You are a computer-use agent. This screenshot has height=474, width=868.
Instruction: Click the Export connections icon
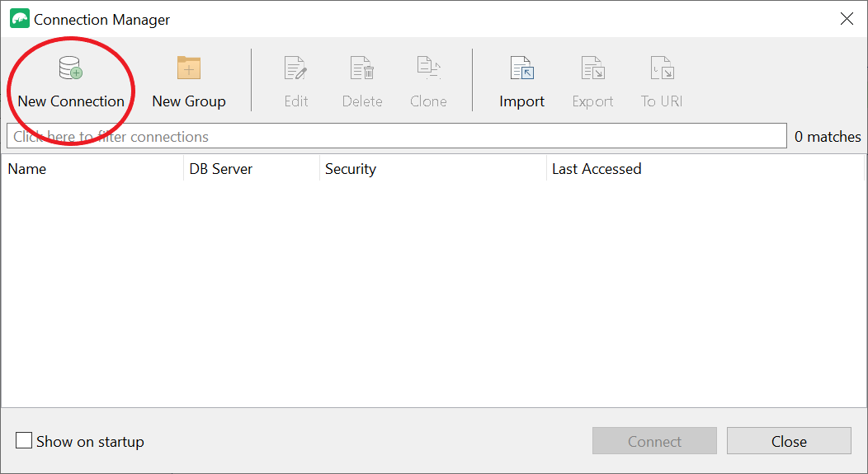point(592,68)
